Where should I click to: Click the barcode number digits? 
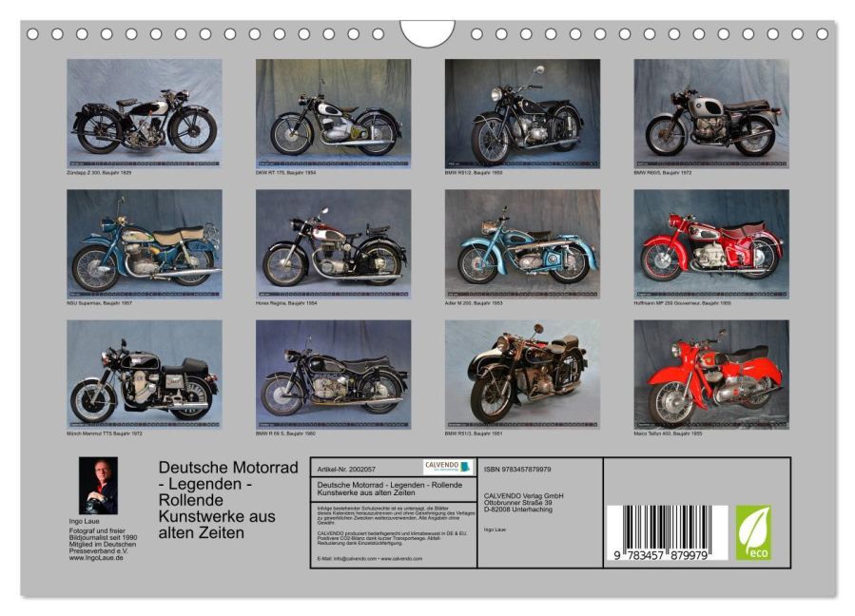click(x=660, y=555)
